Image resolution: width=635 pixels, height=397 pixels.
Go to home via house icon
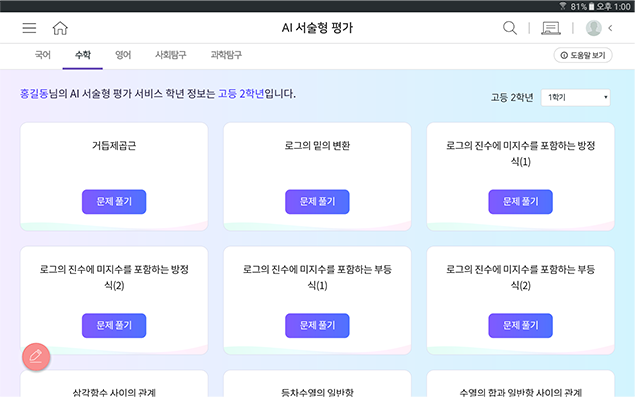click(x=60, y=28)
